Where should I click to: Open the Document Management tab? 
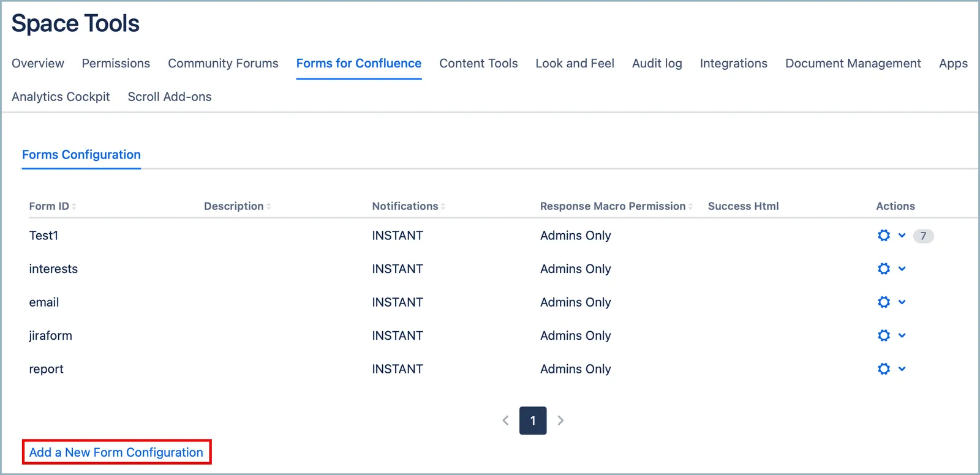point(853,64)
